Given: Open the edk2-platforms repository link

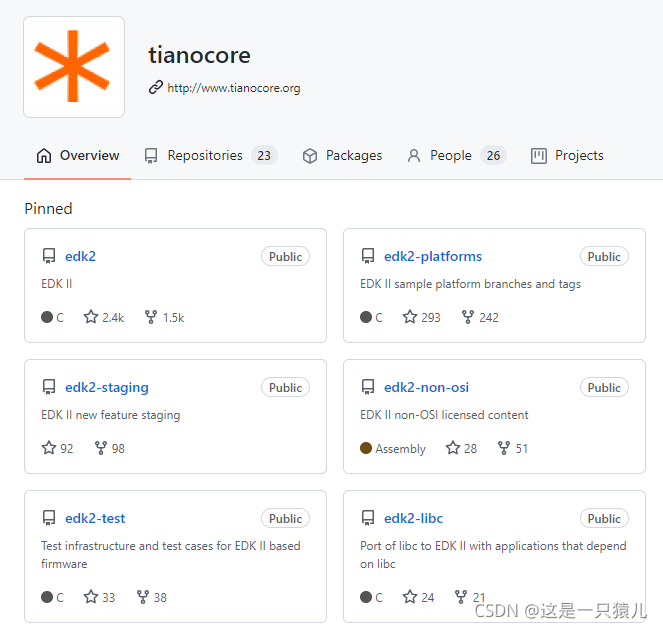Looking at the screenshot, I should tap(433, 256).
